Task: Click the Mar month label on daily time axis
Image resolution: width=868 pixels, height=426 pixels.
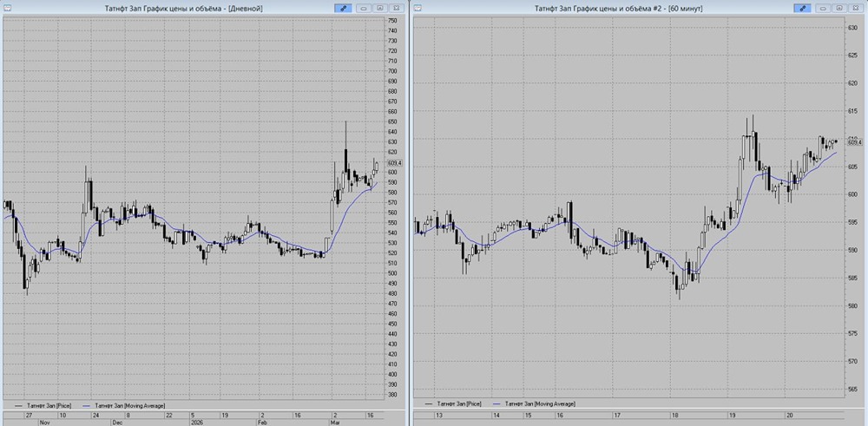Action: click(x=337, y=423)
